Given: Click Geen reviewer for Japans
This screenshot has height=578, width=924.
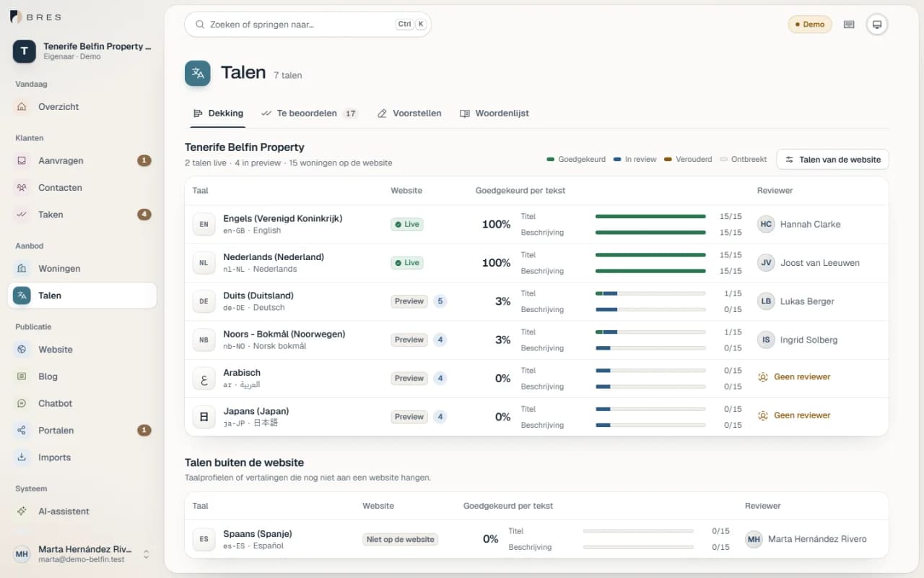Looking at the screenshot, I should click(794, 415).
